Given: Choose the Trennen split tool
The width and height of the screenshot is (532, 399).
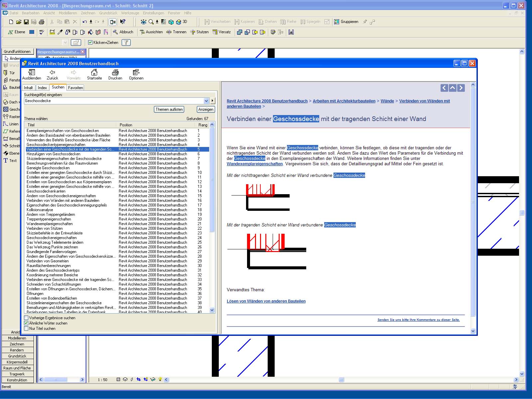Looking at the screenshot, I should [x=176, y=32].
